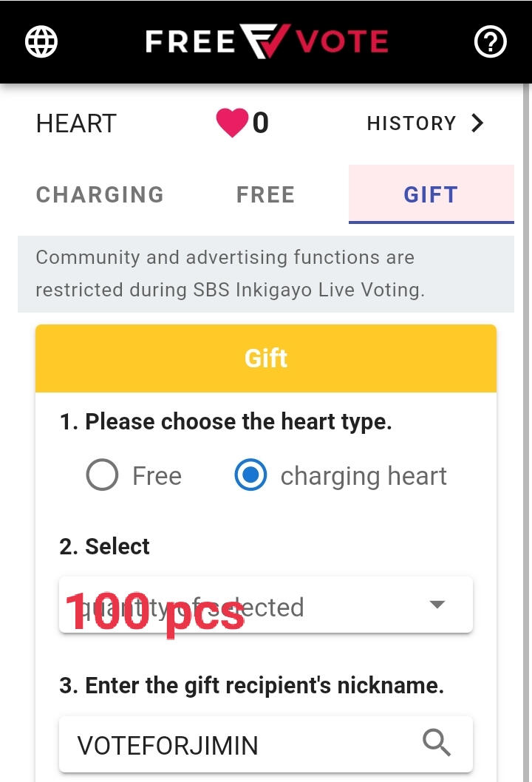Select the charging heart radio button
This screenshot has width=532, height=782.
point(250,475)
